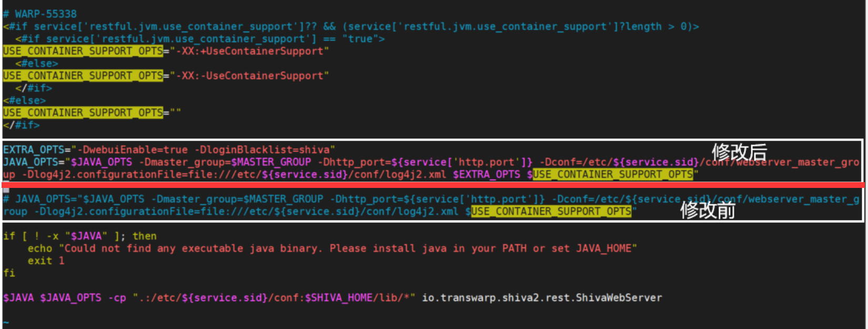The width and height of the screenshot is (868, 329).
Task: Click the "exit 1" statement
Action: coord(46,261)
